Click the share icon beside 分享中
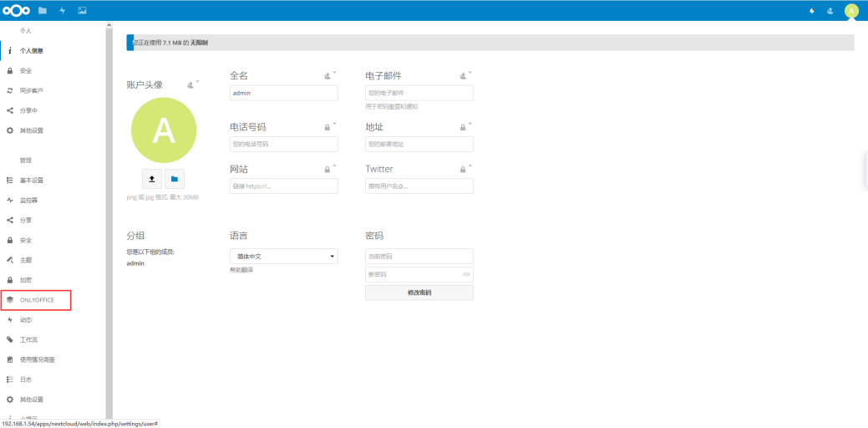This screenshot has height=428, width=868. [x=9, y=110]
